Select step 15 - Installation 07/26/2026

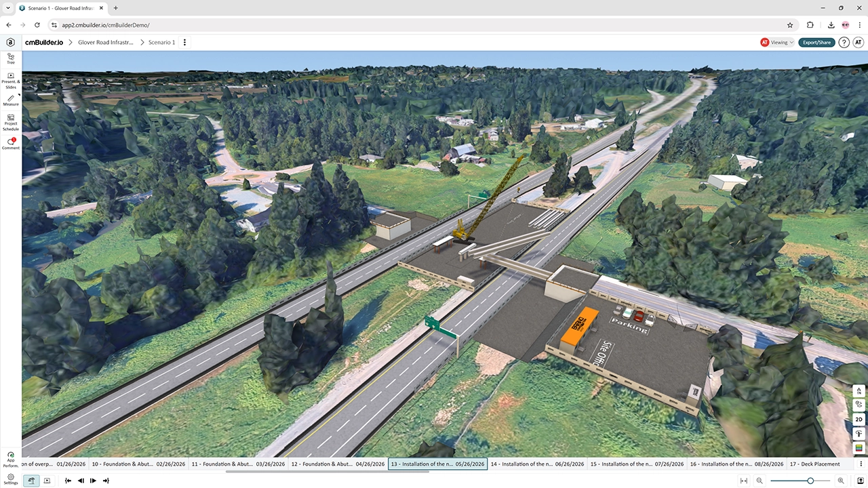click(637, 464)
